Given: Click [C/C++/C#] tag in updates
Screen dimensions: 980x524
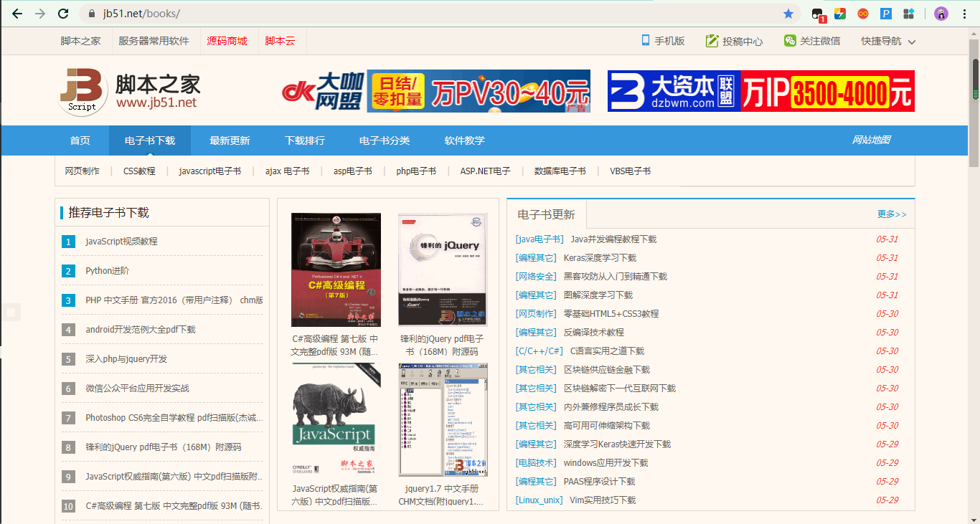Looking at the screenshot, I should (x=540, y=351).
